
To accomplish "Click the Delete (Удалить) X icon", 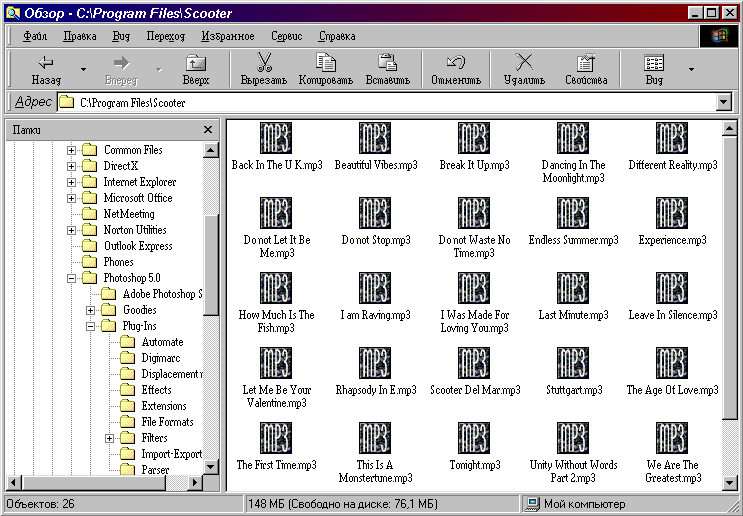I will (524, 63).
